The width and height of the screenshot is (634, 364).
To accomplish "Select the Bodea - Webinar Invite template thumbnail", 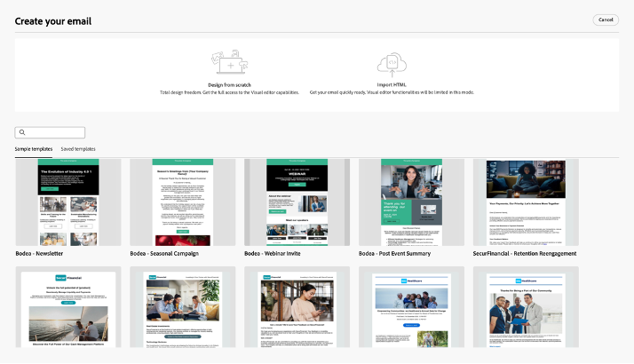I will (297, 202).
